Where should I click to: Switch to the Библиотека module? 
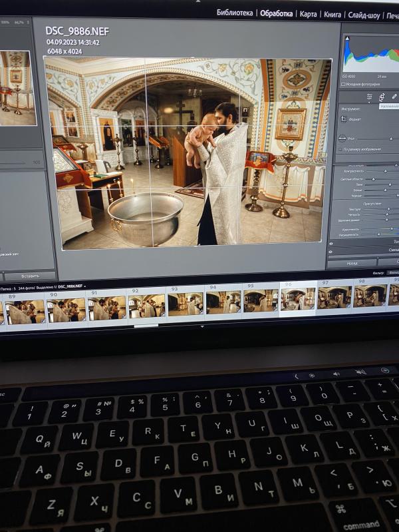(x=235, y=13)
